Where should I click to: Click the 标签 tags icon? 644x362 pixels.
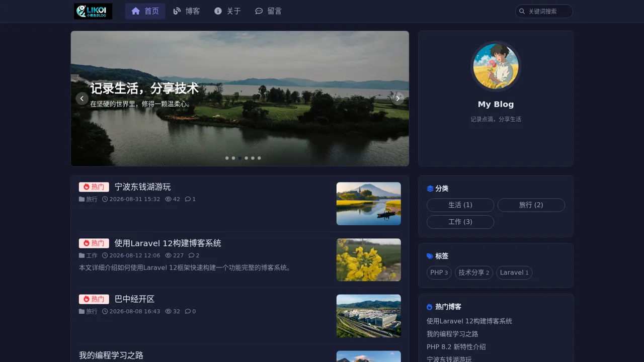pyautogui.click(x=430, y=256)
